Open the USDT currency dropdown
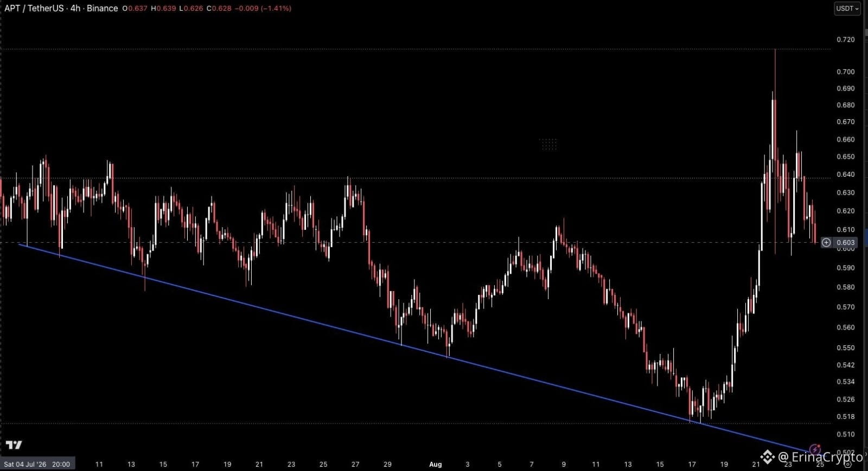 847,9
